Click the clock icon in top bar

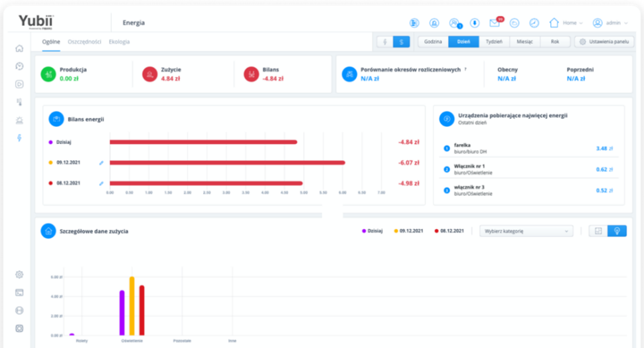(x=534, y=23)
